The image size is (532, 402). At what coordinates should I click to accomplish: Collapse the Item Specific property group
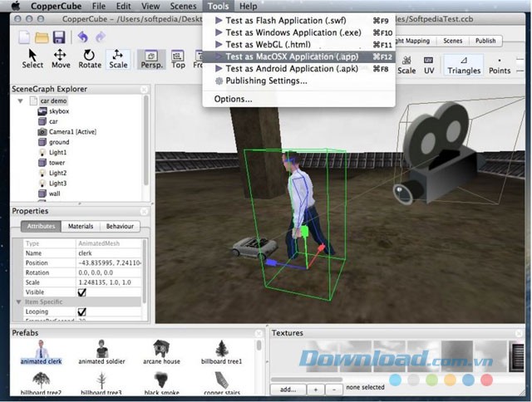(18, 302)
